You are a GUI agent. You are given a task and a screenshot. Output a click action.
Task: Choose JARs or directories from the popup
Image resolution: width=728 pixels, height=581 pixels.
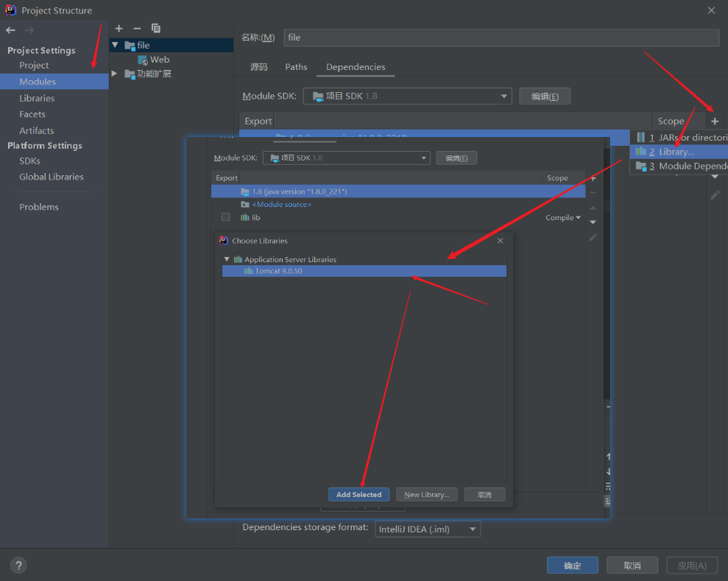(679, 138)
